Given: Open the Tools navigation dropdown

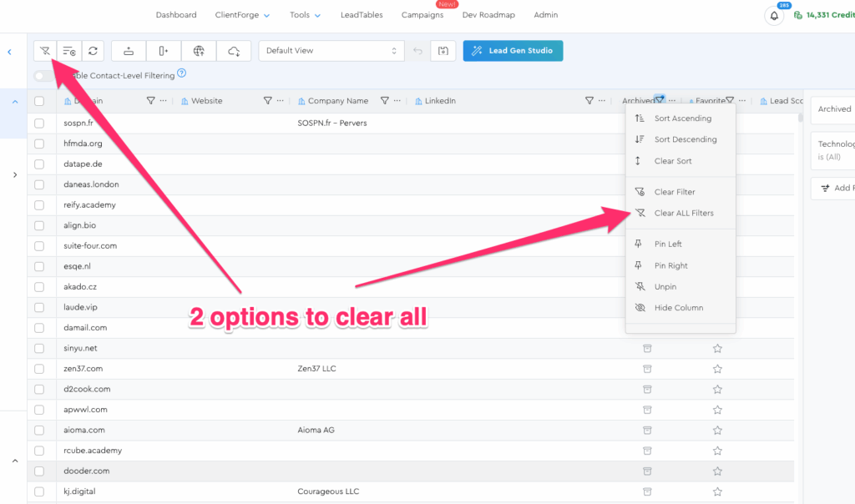Looking at the screenshot, I should 305,15.
